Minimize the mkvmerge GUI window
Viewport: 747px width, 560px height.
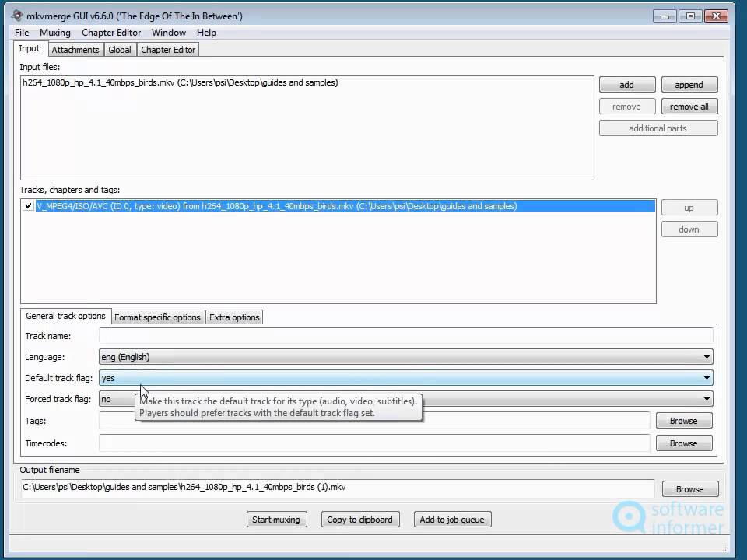pyautogui.click(x=665, y=16)
